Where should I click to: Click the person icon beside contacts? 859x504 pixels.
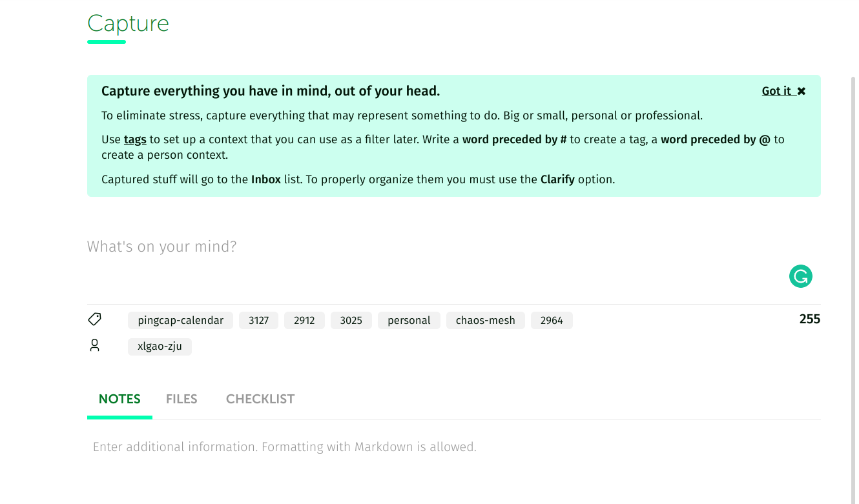point(94,345)
